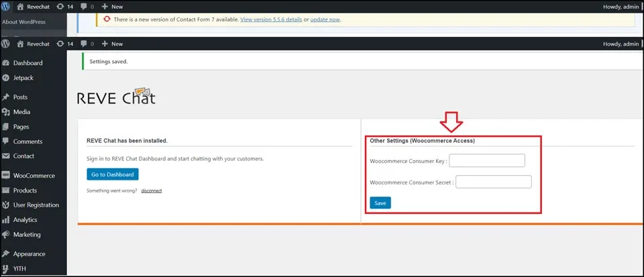Open the updates icon showing 14
Viewport: 644px width, 277px height.
pos(60,44)
